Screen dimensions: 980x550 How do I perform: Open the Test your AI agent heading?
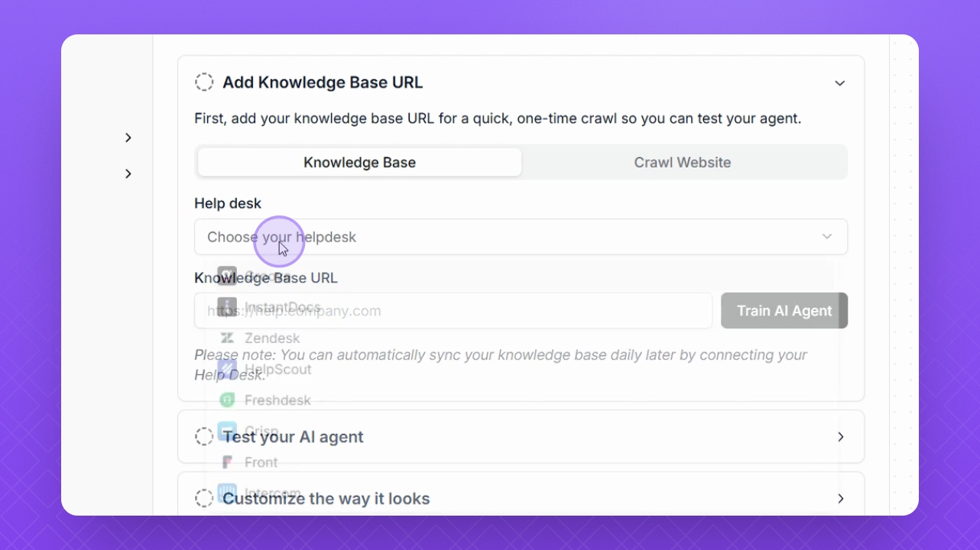(293, 437)
